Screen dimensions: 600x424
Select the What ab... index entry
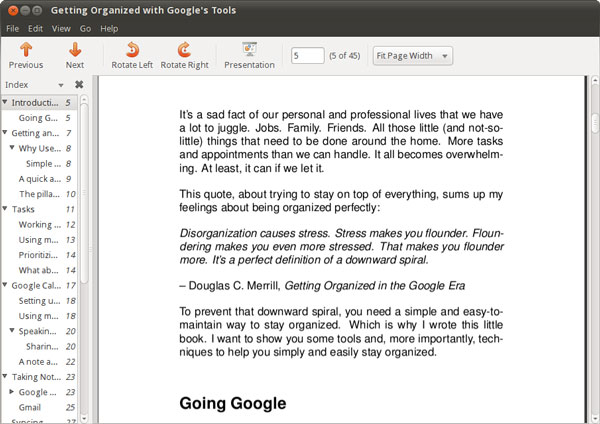pos(39,270)
